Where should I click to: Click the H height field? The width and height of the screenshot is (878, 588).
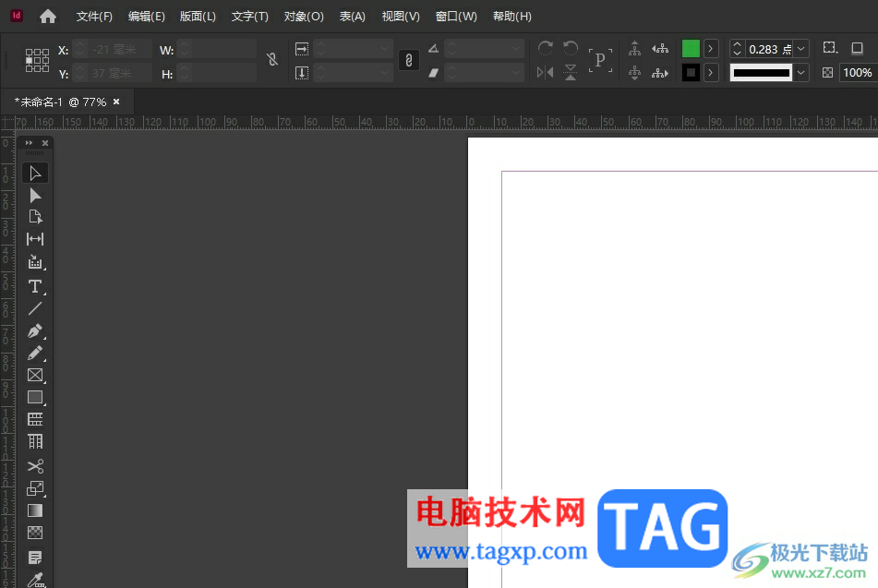[x=223, y=73]
